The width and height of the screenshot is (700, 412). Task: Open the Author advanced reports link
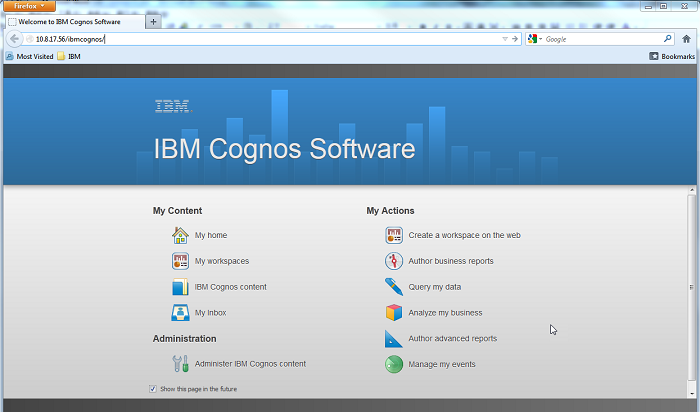coord(453,339)
